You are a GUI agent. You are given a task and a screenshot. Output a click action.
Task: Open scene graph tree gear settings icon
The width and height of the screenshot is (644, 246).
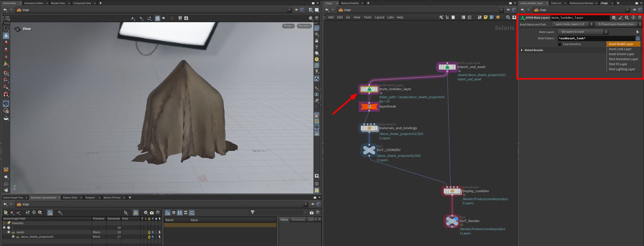pyautogui.click(x=146, y=212)
